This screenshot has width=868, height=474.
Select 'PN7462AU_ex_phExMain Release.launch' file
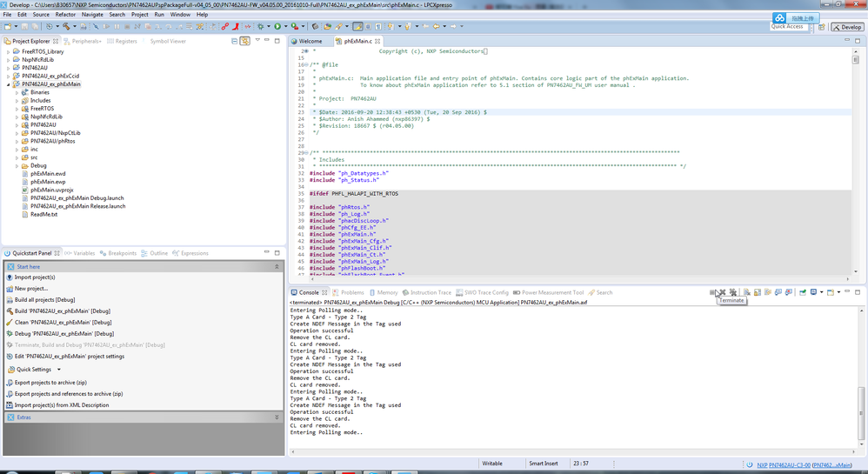(x=78, y=206)
